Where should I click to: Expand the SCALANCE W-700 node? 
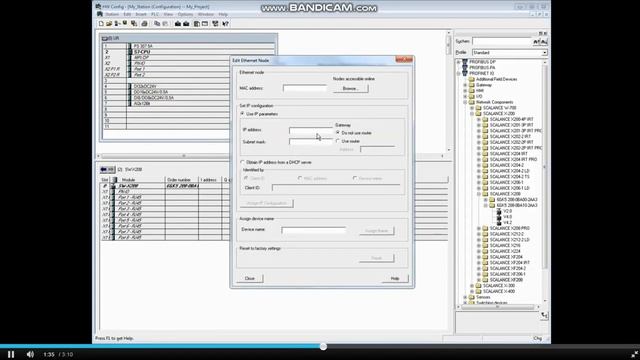click(472, 108)
